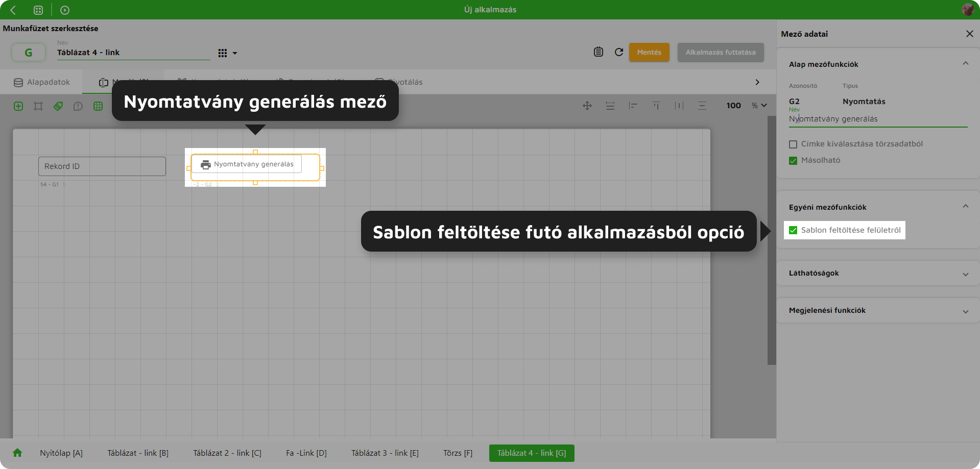
Task: Open the Fa -Link [D] sheet
Action: tap(306, 453)
